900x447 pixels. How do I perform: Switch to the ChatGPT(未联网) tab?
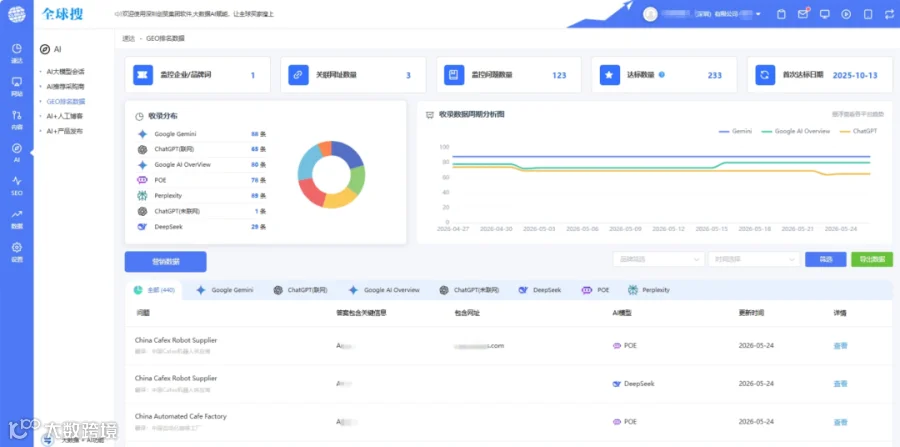coord(469,290)
